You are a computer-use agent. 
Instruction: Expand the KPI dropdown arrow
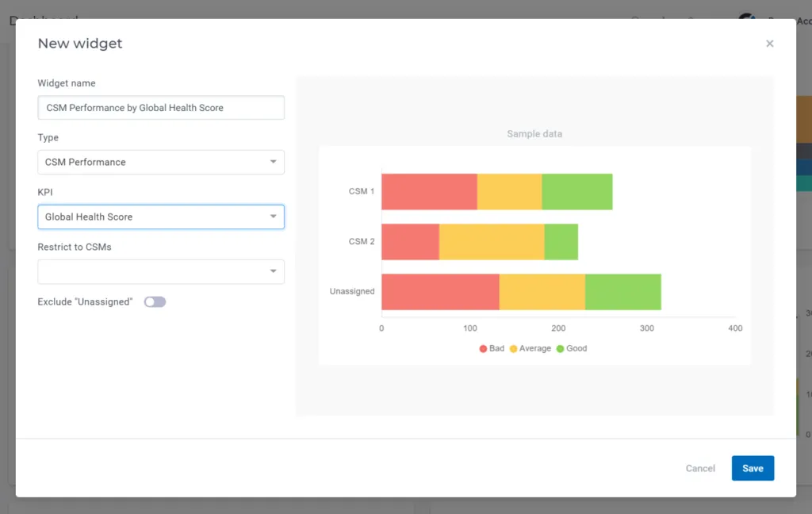[x=273, y=217]
